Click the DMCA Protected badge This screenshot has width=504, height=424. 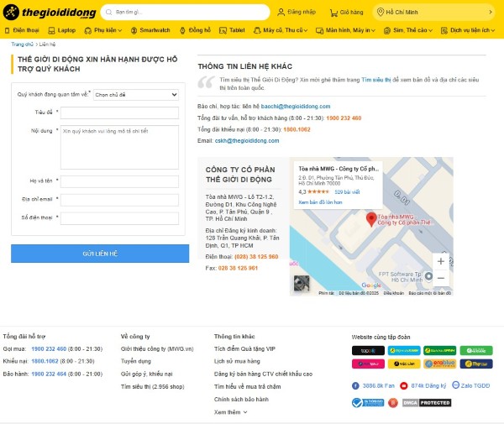point(427,403)
